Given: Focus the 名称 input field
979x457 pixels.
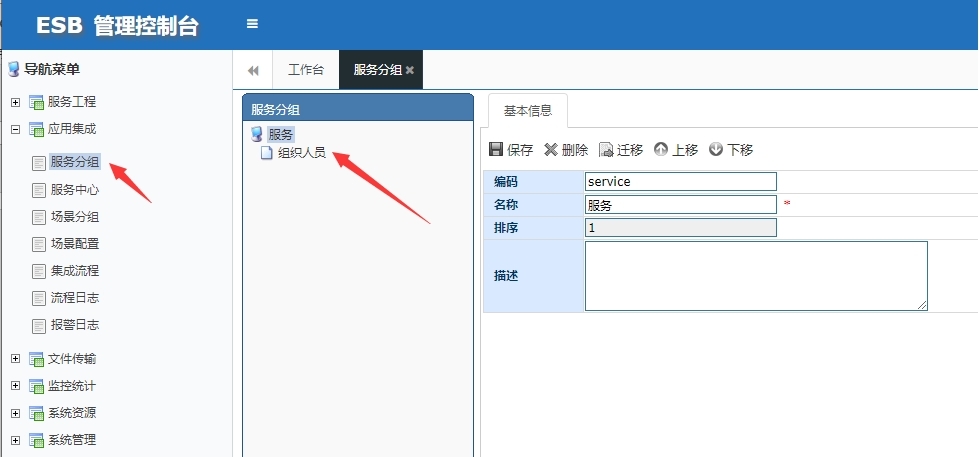Looking at the screenshot, I should 681,205.
